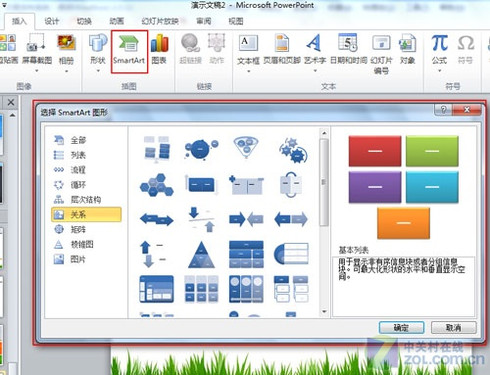Click the gallery scroll up arrow

[324, 133]
